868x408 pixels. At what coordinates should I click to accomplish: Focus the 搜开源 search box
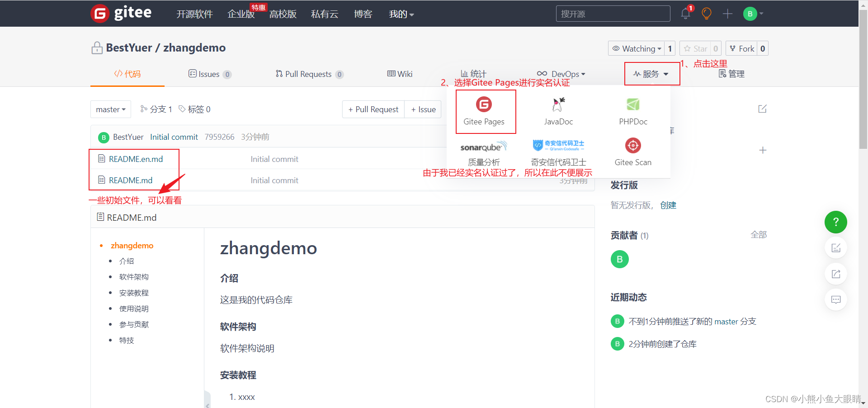pyautogui.click(x=613, y=14)
